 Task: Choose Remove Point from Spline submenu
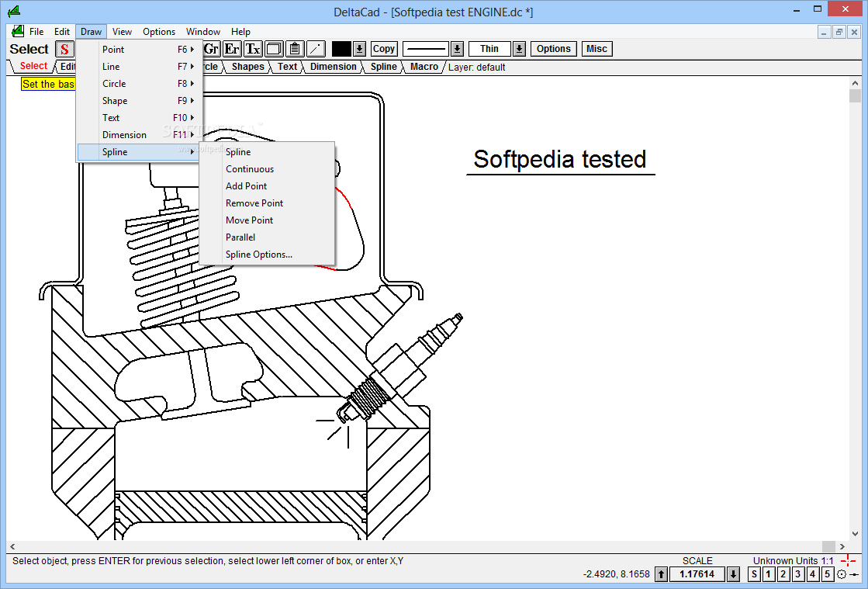click(267, 204)
